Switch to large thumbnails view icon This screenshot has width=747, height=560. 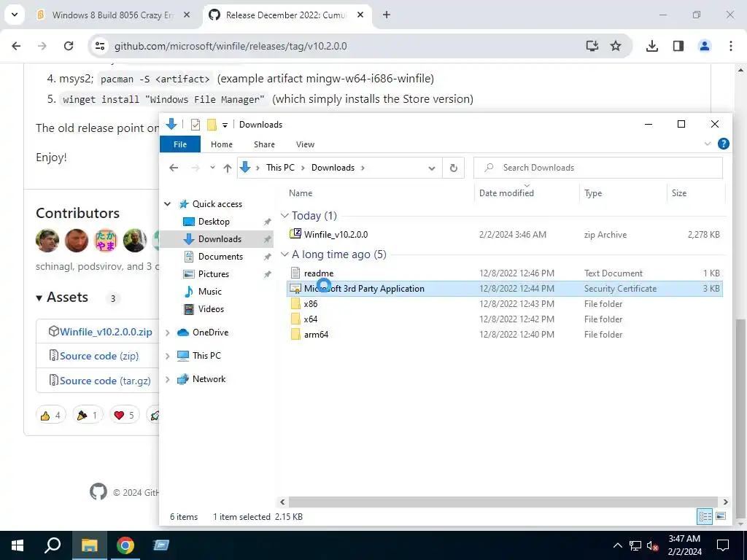click(x=721, y=516)
